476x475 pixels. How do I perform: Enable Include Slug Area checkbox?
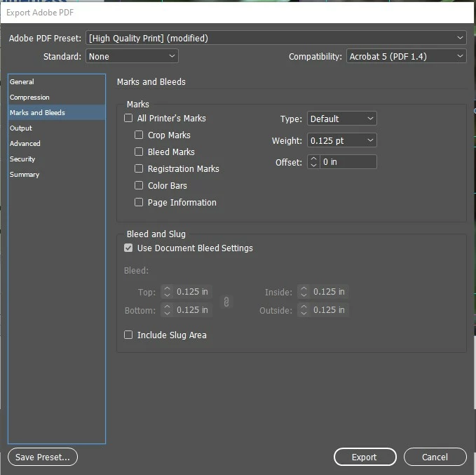pos(128,335)
